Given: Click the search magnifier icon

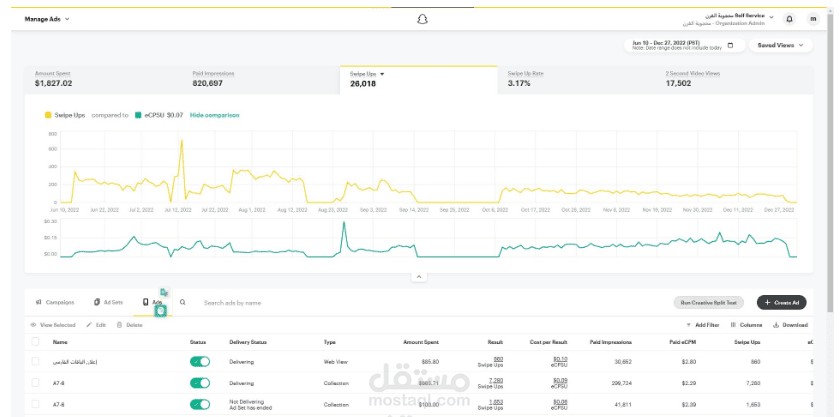Looking at the screenshot, I should pos(183,302).
